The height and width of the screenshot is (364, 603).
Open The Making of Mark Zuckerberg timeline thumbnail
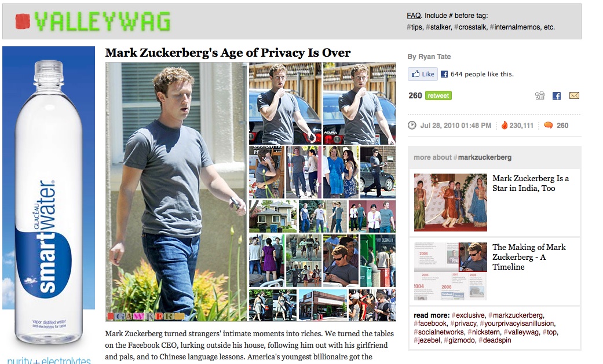point(451,271)
